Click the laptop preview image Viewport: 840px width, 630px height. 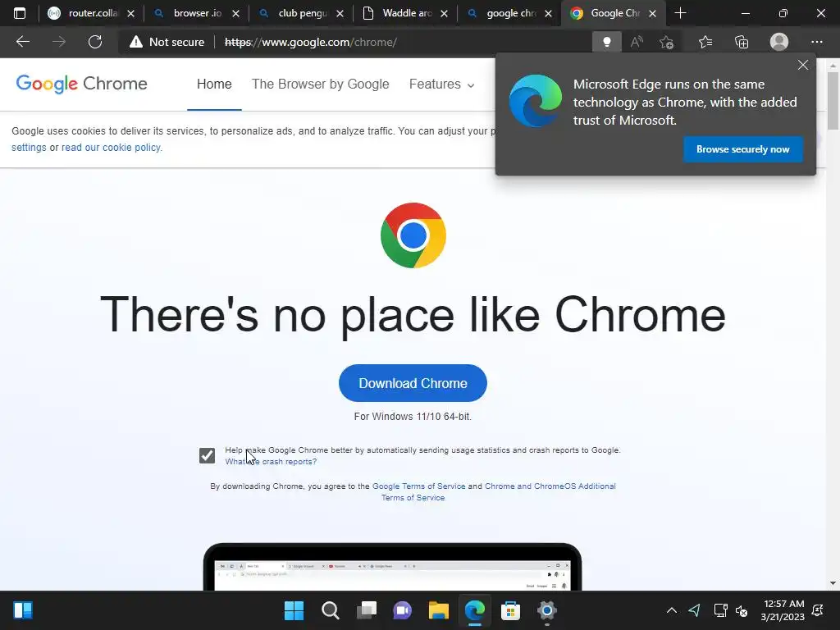click(x=392, y=567)
